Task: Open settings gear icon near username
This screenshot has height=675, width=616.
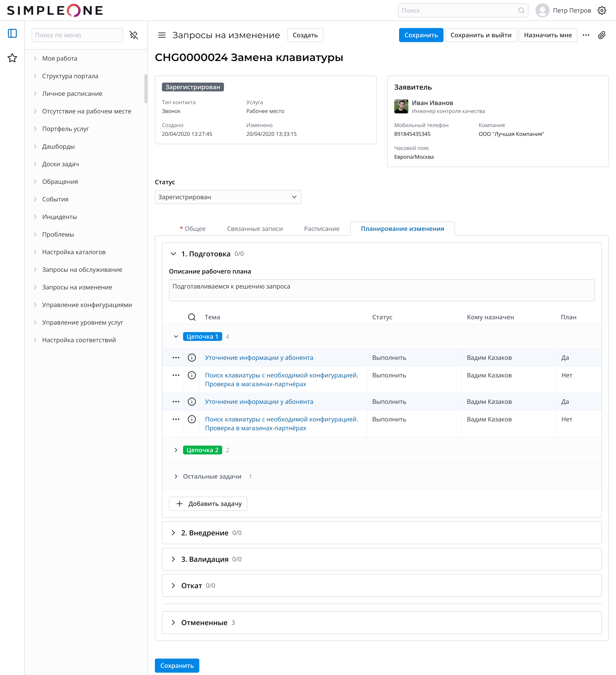Action: pyautogui.click(x=602, y=10)
